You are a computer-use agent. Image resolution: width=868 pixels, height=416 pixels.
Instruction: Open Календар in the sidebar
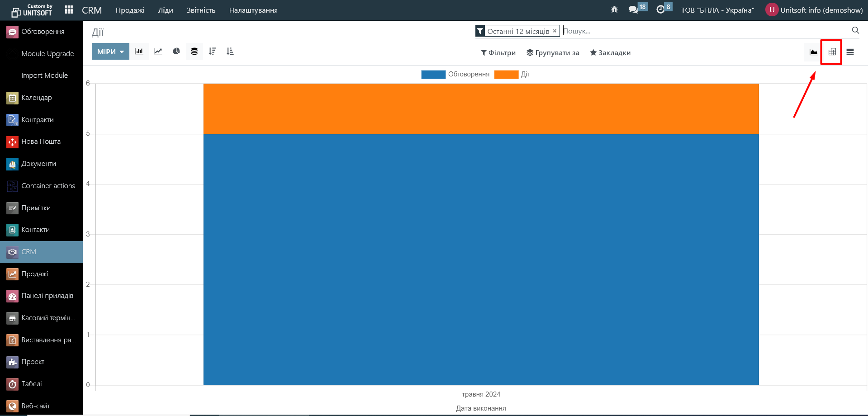pyautogui.click(x=37, y=98)
